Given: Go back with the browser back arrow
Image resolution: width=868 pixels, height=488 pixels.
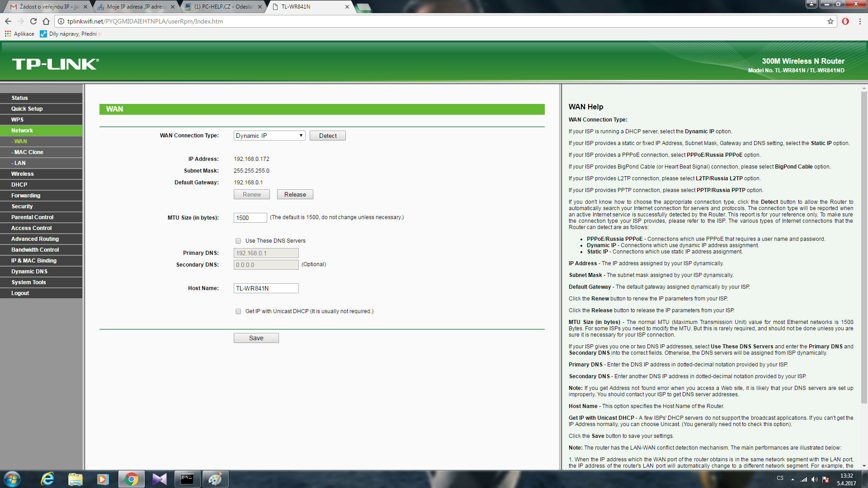Looking at the screenshot, I should tap(8, 21).
